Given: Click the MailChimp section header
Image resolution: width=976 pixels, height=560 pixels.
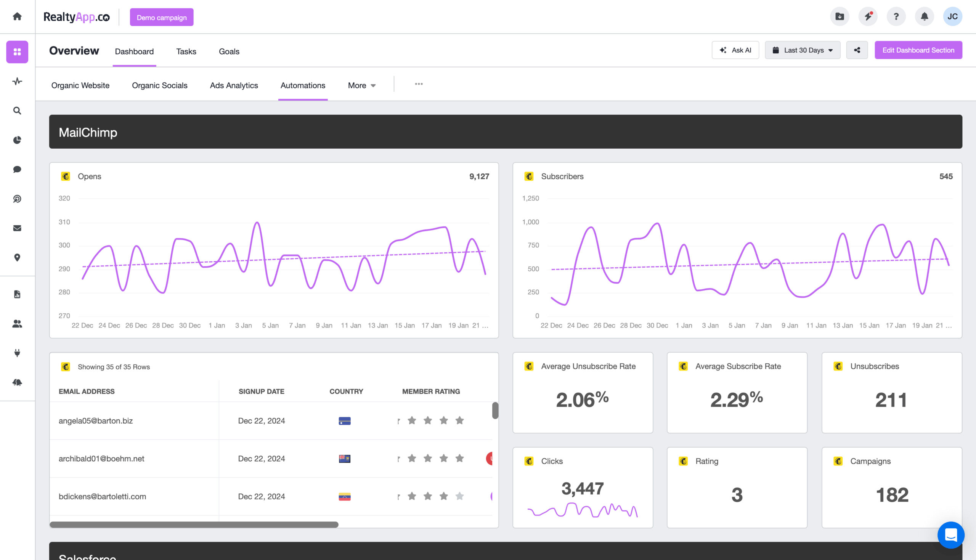Looking at the screenshot, I should (x=505, y=132).
